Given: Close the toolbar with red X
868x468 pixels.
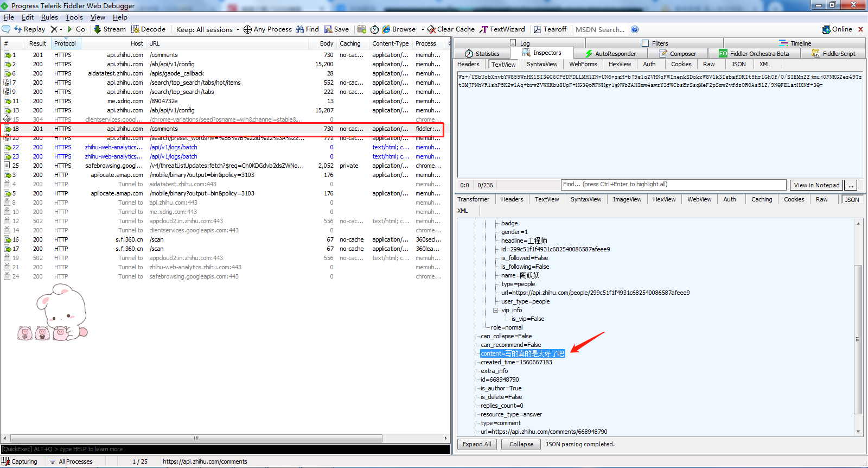Looking at the screenshot, I should (x=860, y=29).
